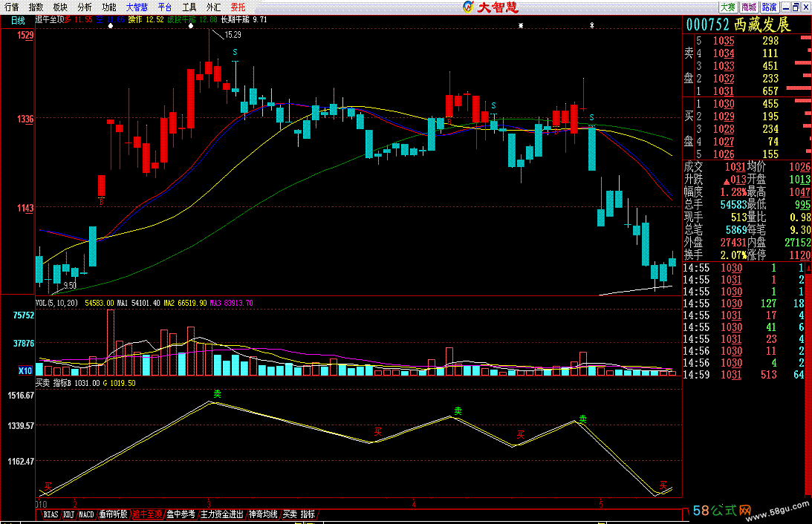Viewport: 812px width, 524px height.
Task: Switch to the KDJ indicator tab
Action: 69,514
